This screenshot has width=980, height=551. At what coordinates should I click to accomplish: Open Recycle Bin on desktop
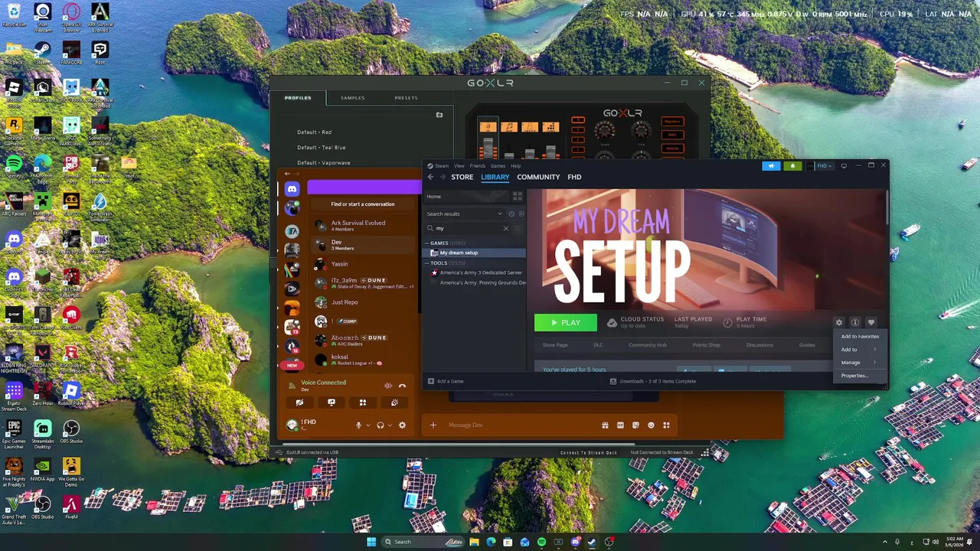tap(14, 15)
